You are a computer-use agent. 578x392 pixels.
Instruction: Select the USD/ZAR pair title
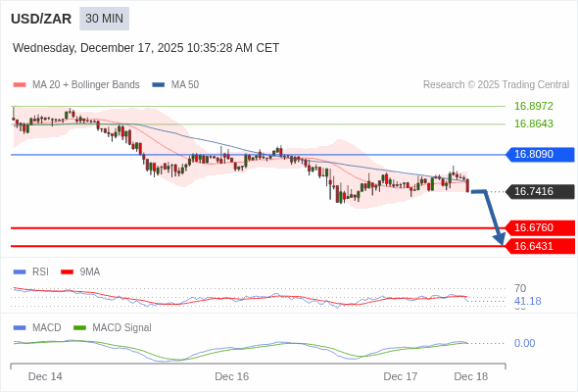(x=41, y=19)
